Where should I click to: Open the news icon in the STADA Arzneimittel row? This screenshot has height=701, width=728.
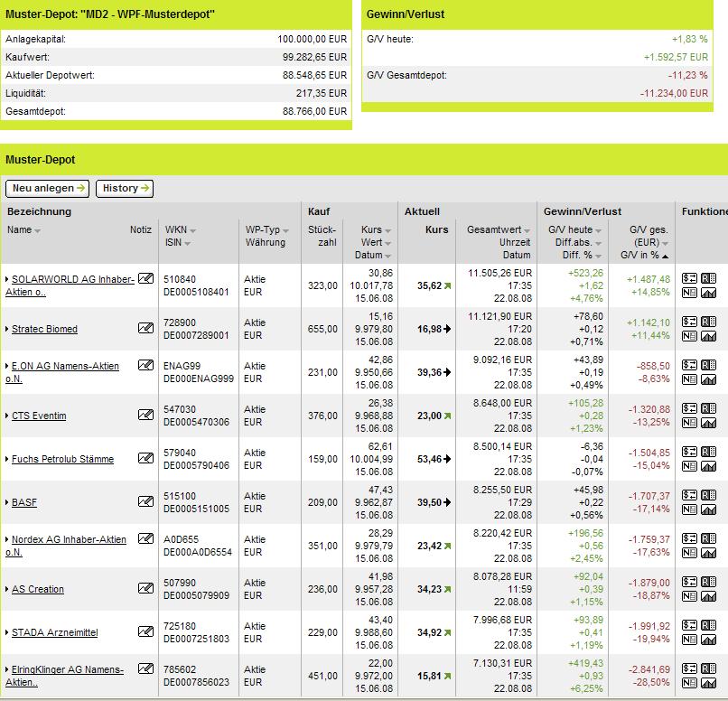[688, 640]
